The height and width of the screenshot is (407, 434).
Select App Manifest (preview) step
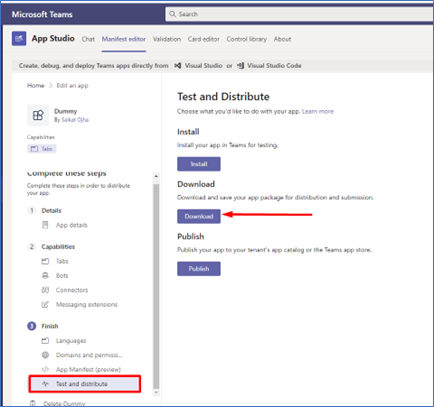pyautogui.click(x=88, y=369)
